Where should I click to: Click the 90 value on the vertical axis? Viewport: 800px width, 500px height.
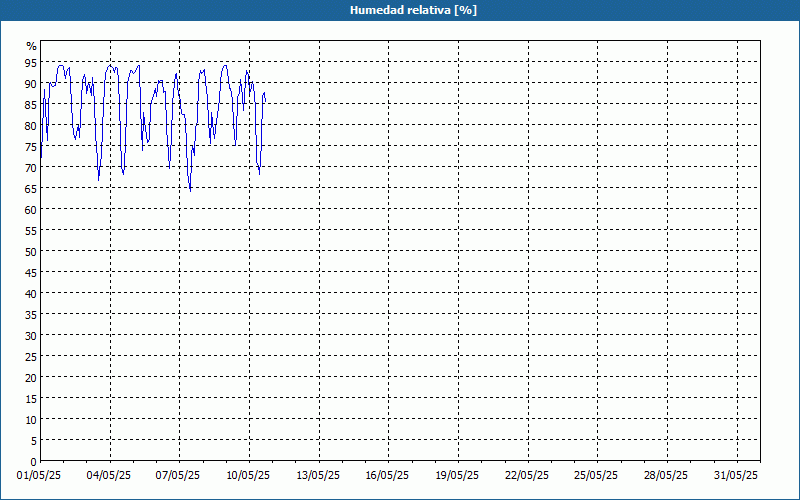tap(31, 84)
